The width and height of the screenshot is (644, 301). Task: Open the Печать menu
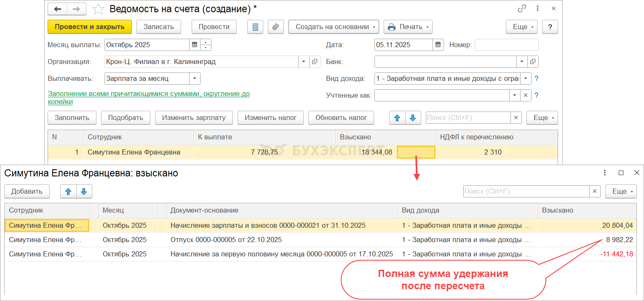tap(408, 27)
